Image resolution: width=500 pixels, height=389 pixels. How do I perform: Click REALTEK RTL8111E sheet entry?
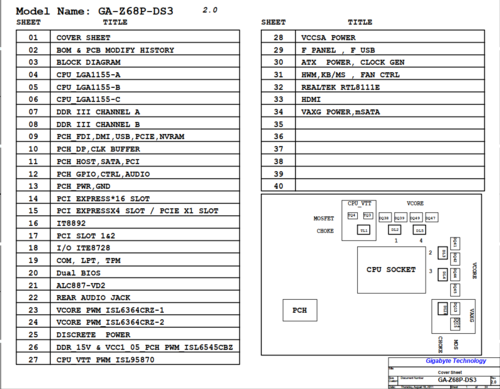[x=341, y=87]
